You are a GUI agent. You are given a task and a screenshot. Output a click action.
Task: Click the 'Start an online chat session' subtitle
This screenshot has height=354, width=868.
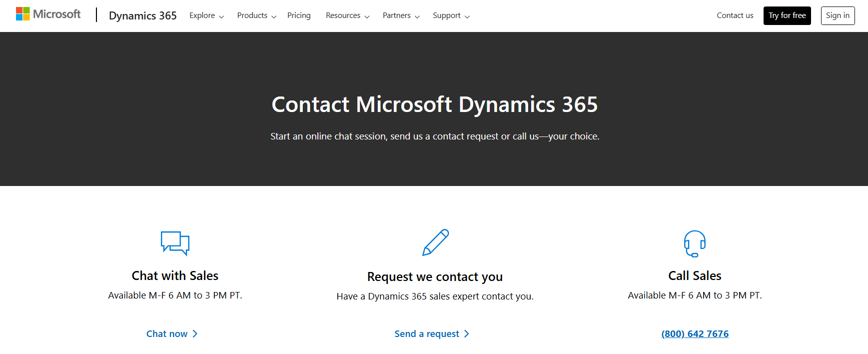point(435,136)
